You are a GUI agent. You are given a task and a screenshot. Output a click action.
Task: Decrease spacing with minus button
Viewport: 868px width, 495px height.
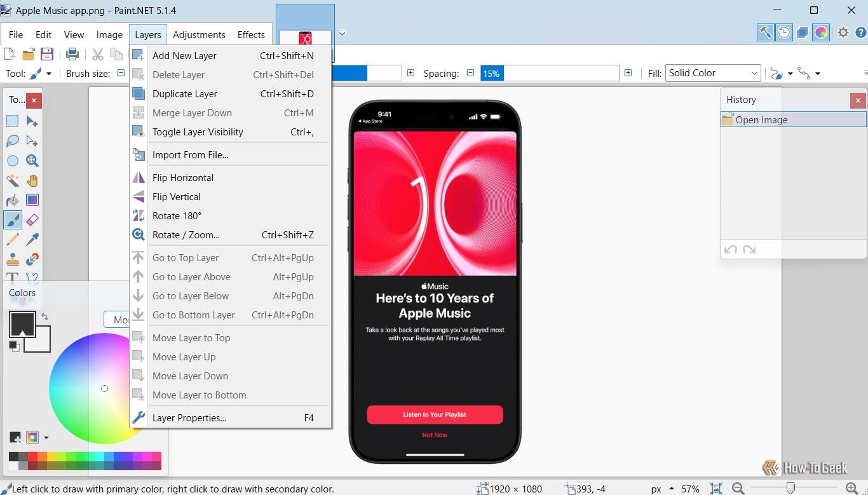[470, 73]
